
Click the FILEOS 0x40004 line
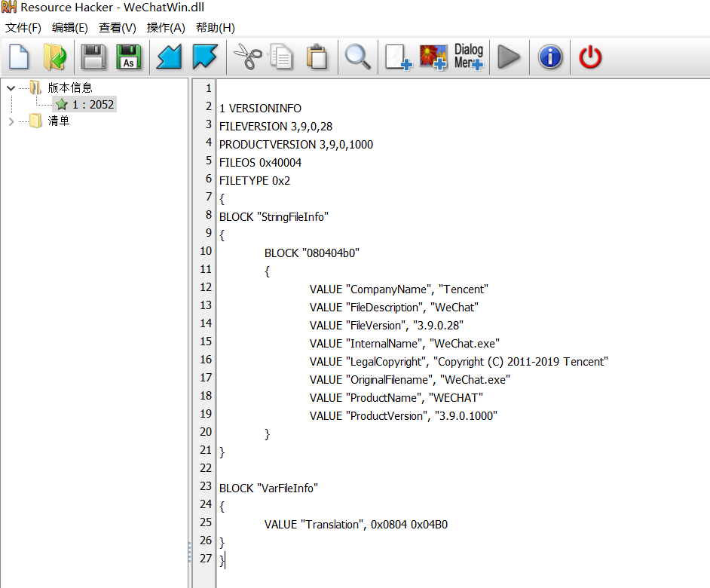260,163
